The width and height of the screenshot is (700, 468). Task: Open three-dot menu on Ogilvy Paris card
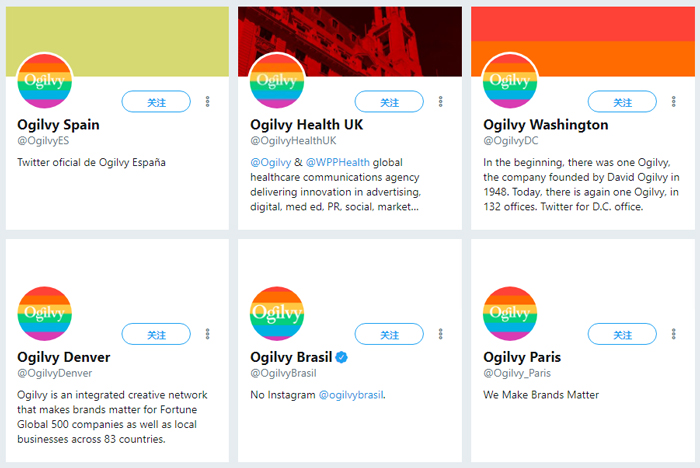click(674, 334)
